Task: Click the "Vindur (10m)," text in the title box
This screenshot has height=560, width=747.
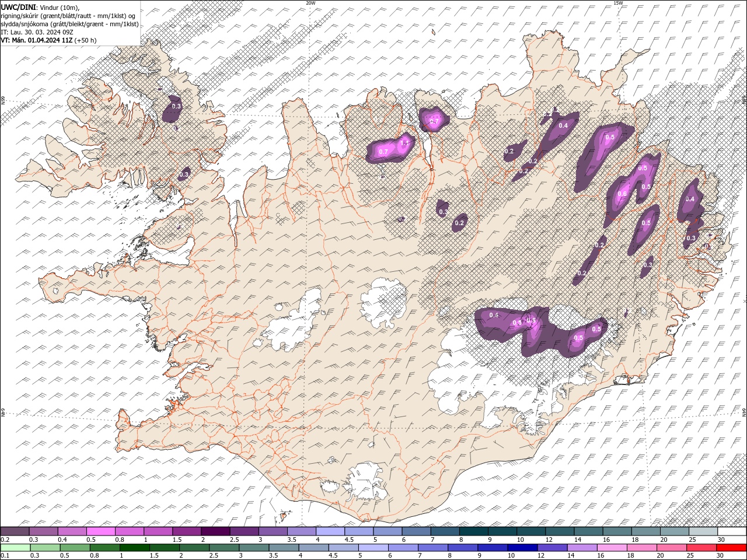Action: pos(59,7)
